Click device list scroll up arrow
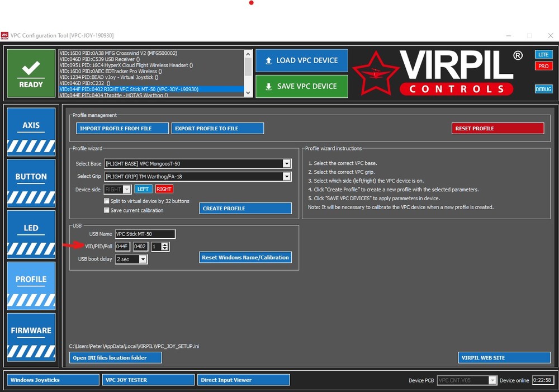This screenshot has height=392, width=559. point(249,54)
